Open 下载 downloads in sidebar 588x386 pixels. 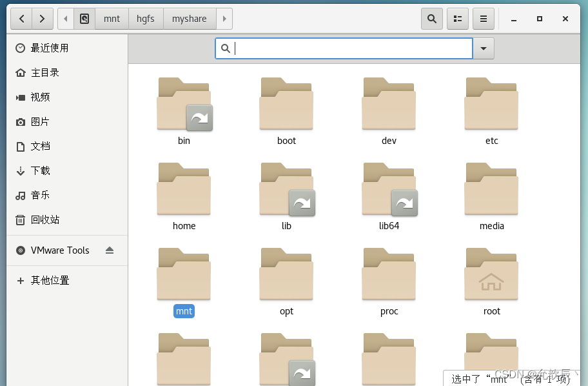tap(67, 171)
